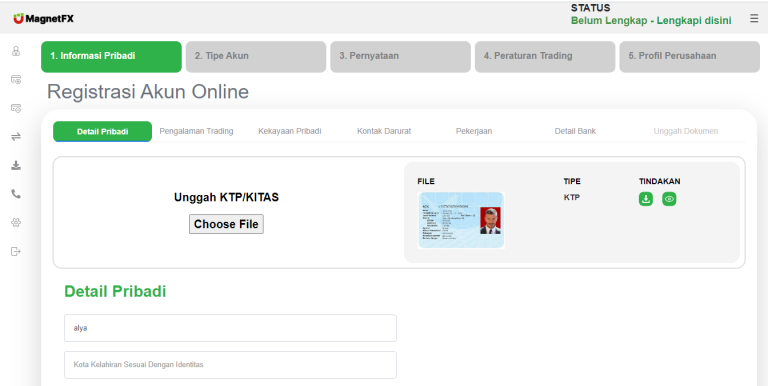The height and width of the screenshot is (386, 768).
Task: Click the Choose File button
Action: 226,224
